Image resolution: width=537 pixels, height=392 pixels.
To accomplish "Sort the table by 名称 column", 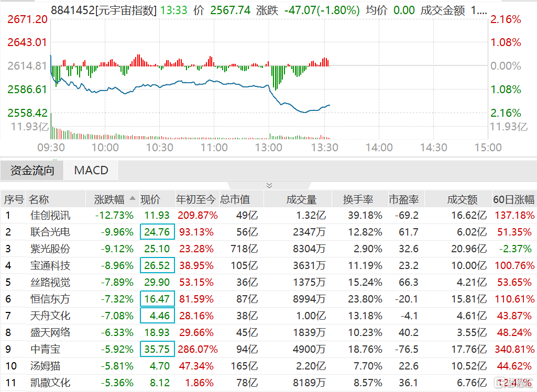I will [39, 199].
